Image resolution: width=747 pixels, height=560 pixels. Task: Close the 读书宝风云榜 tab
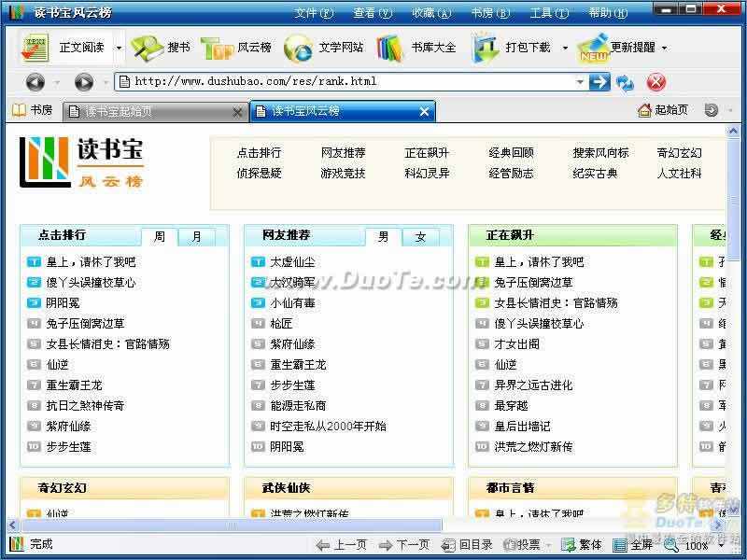pos(424,112)
